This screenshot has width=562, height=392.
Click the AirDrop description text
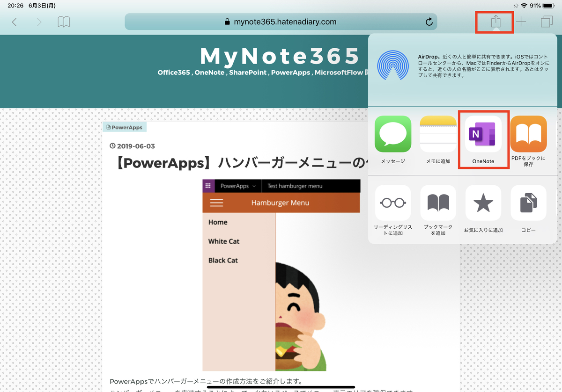pyautogui.click(x=484, y=65)
